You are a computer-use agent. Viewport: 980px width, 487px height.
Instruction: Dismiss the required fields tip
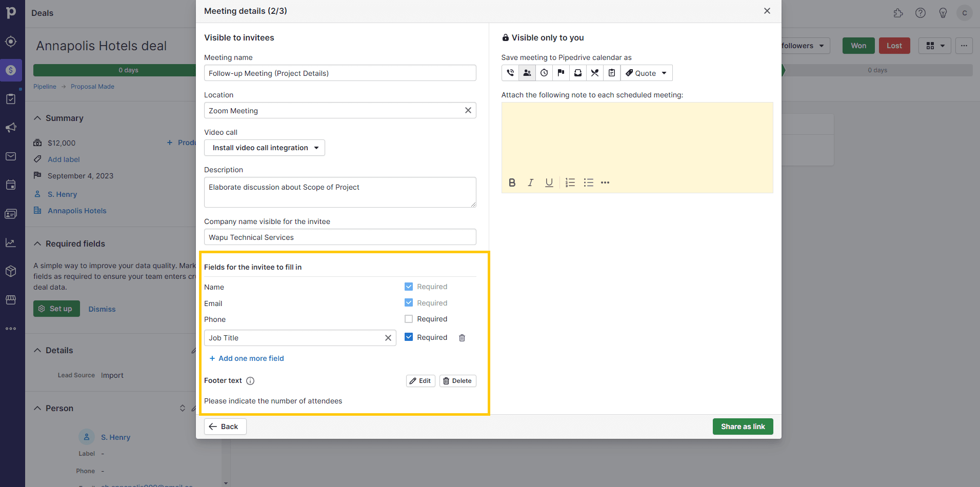[x=102, y=309]
